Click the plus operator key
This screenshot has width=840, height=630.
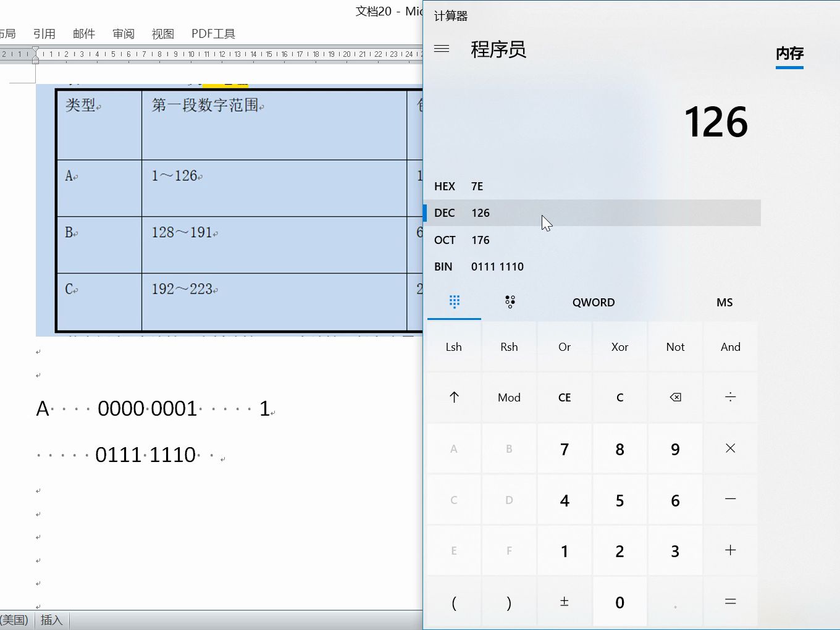[730, 550]
